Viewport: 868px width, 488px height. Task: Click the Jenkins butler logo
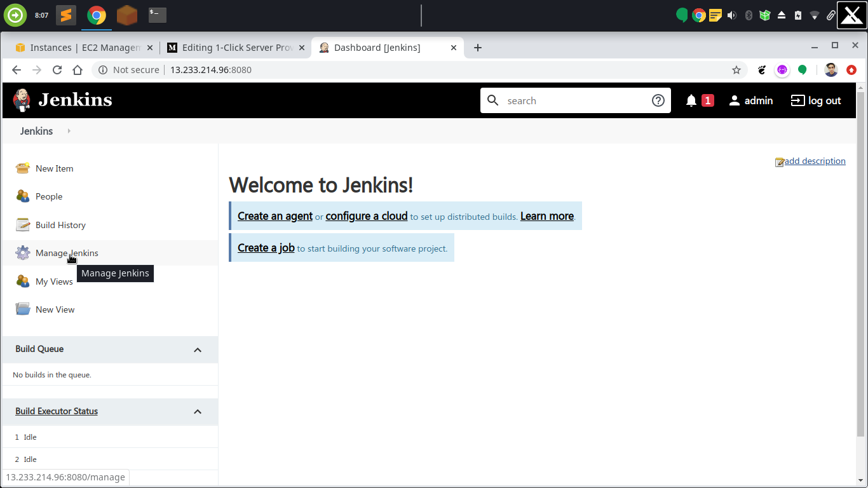[x=21, y=100]
